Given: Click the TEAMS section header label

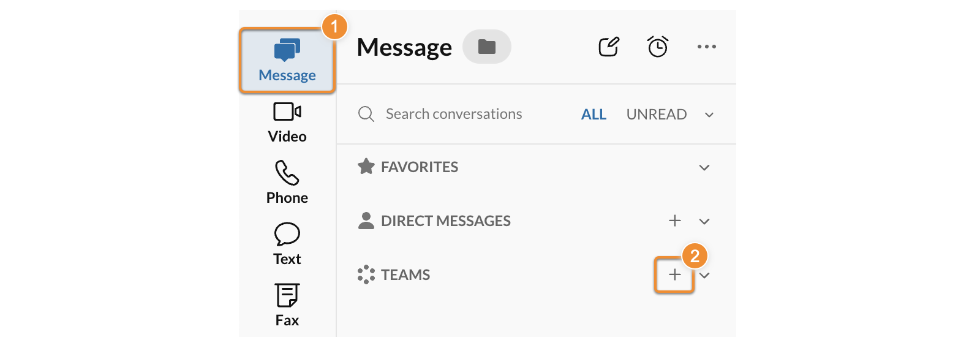Looking at the screenshot, I should pos(405,274).
